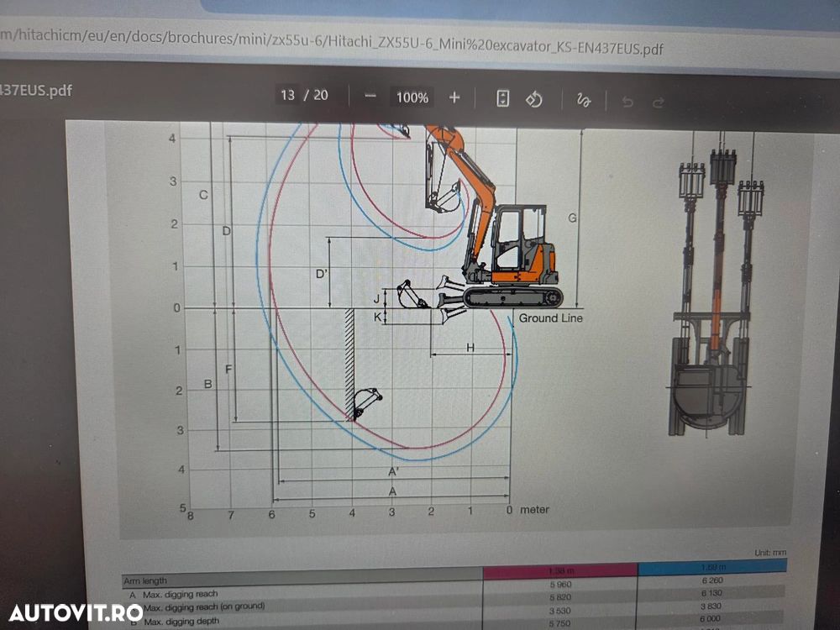Click the fit to page icon
The width and height of the screenshot is (840, 630).
tap(502, 98)
